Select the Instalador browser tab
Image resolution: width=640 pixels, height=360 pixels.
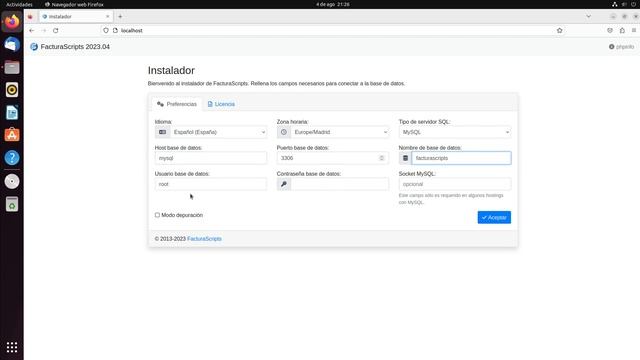click(76, 17)
